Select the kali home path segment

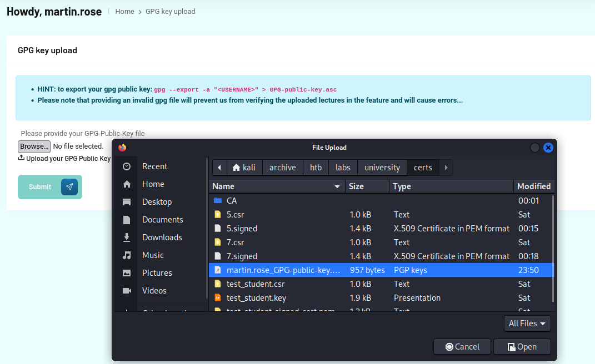pyautogui.click(x=244, y=168)
